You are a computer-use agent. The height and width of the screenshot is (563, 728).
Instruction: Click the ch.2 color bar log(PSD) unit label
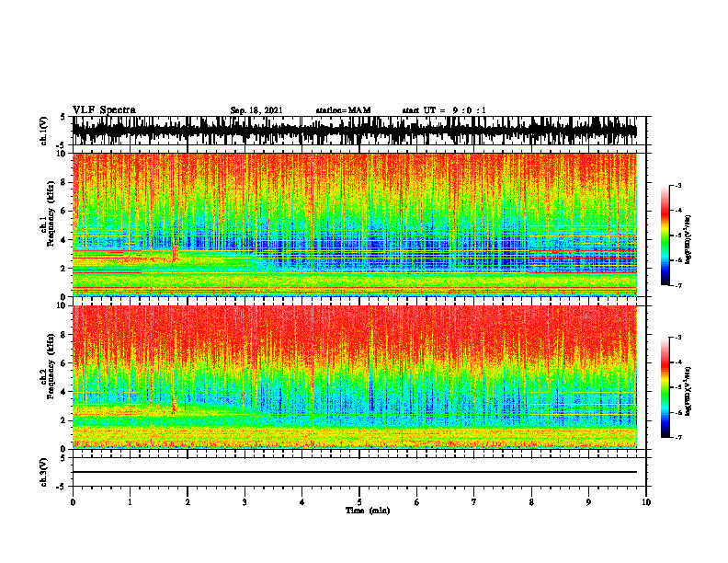tap(688, 391)
